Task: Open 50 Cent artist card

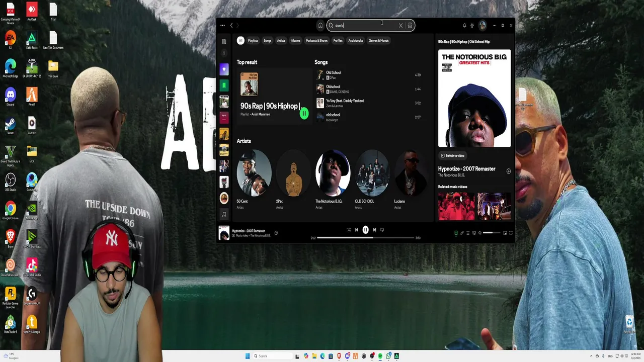Action: pos(254,179)
